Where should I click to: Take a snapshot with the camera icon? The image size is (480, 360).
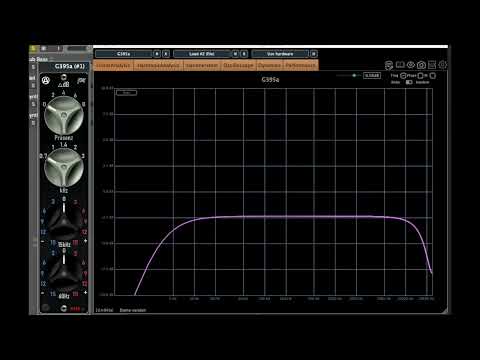421,65
